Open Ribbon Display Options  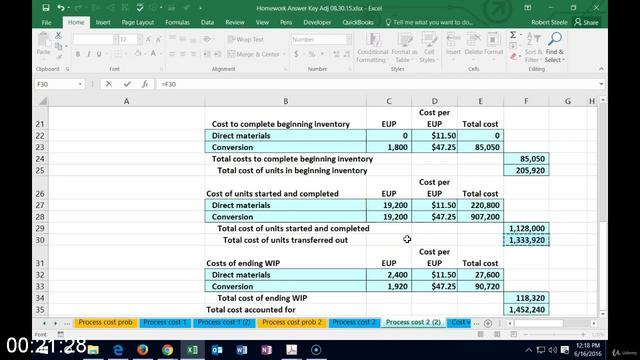pos(528,8)
